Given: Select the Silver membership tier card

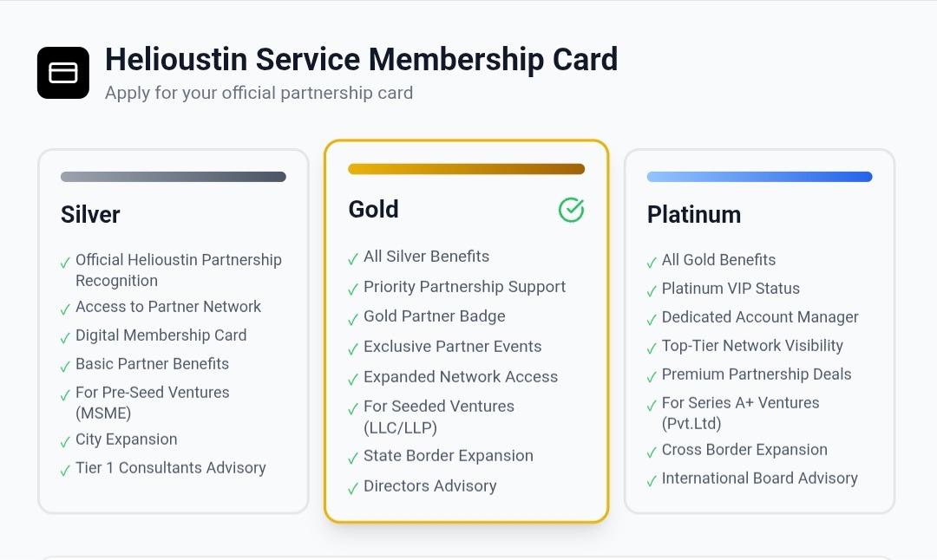Looking at the screenshot, I should [173, 331].
